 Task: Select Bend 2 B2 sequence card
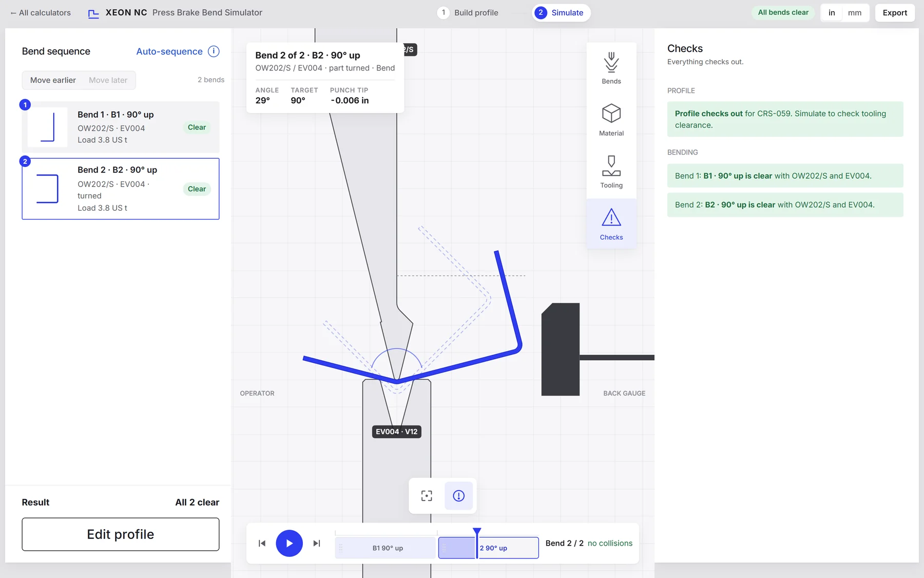pos(121,189)
